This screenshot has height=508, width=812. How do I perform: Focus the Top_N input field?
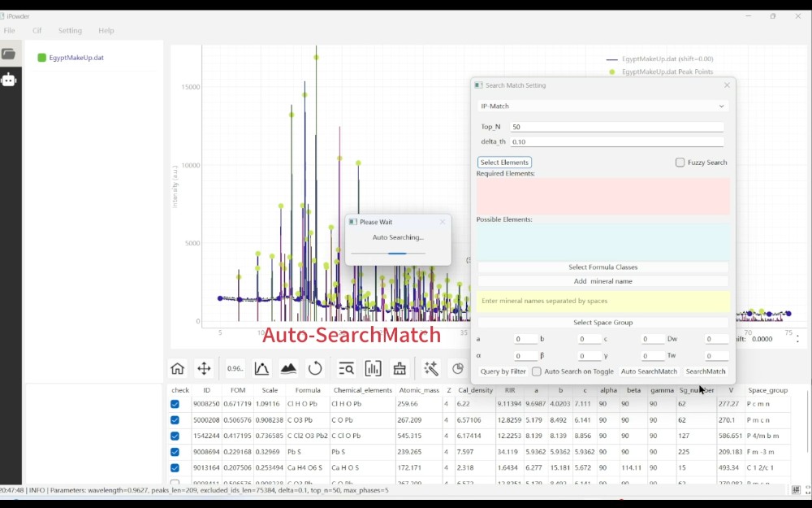(617, 127)
